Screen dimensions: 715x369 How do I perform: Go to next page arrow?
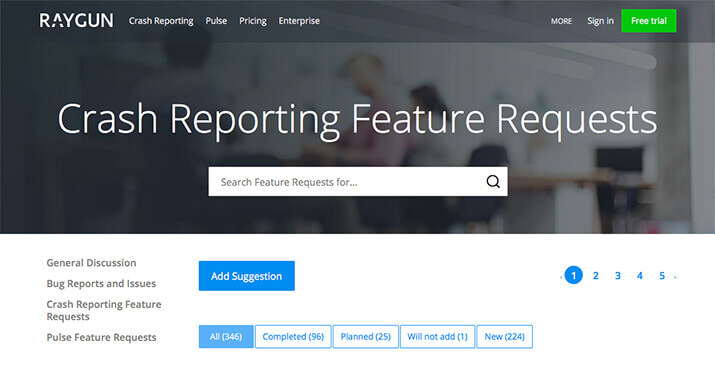[675, 276]
